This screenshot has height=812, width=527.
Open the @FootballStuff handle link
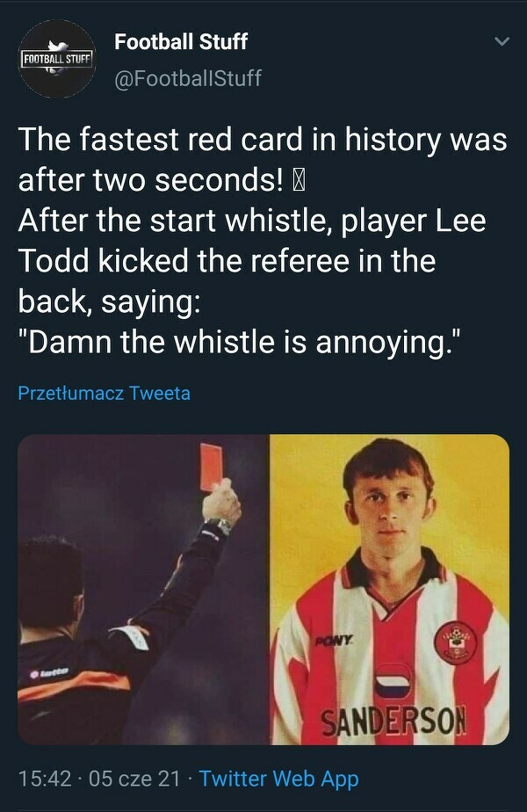(x=188, y=78)
